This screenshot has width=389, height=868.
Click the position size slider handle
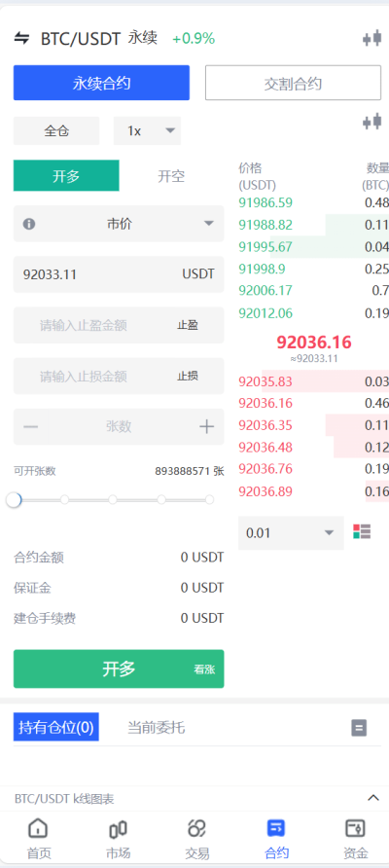(x=14, y=500)
